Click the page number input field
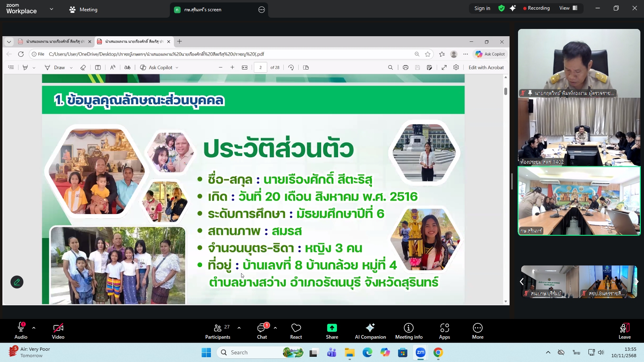The image size is (644, 362). [261, 67]
